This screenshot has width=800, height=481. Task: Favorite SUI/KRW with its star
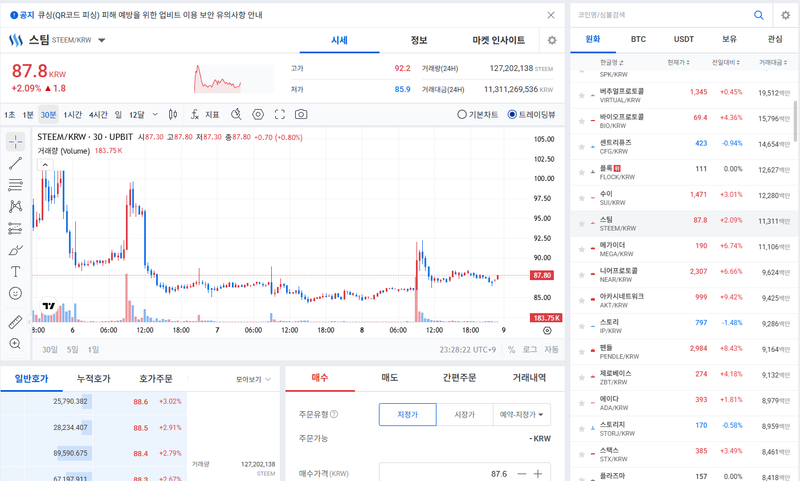coord(581,198)
